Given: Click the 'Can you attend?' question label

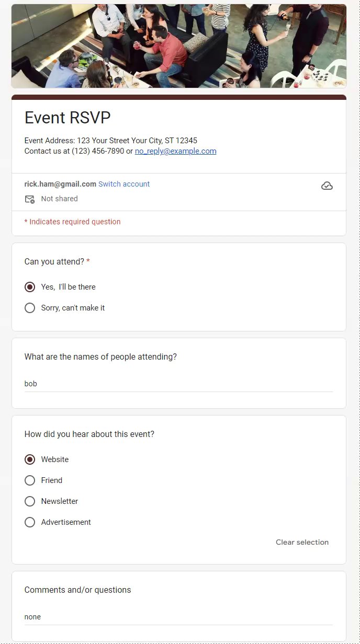Looking at the screenshot, I should tap(54, 261).
